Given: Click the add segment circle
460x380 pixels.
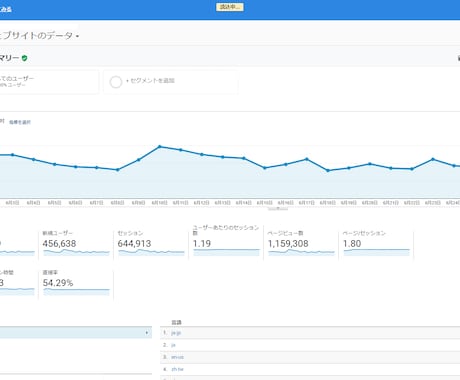Looking at the screenshot, I should pos(116,82).
